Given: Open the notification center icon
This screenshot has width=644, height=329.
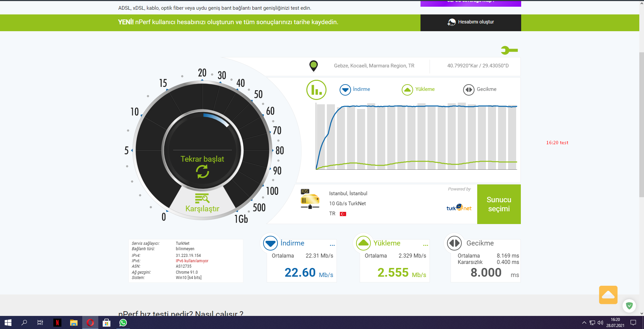Looking at the screenshot, I should 633,323.
